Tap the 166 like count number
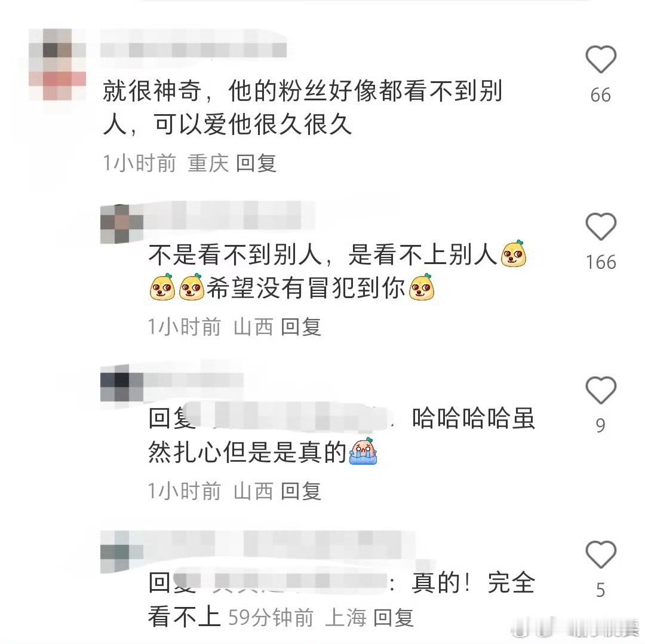Viewport: 645px width, 644px height. tap(601, 262)
